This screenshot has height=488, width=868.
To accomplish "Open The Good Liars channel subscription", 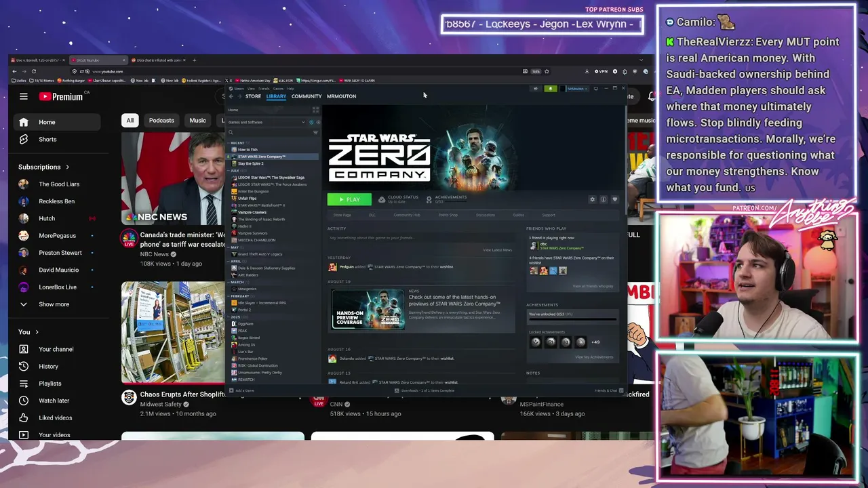I will (x=57, y=184).
